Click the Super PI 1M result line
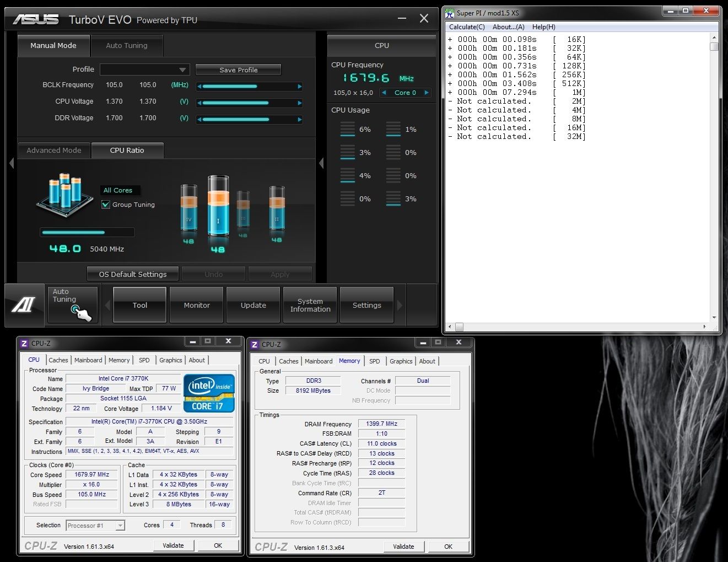The image size is (728, 562). click(x=516, y=92)
